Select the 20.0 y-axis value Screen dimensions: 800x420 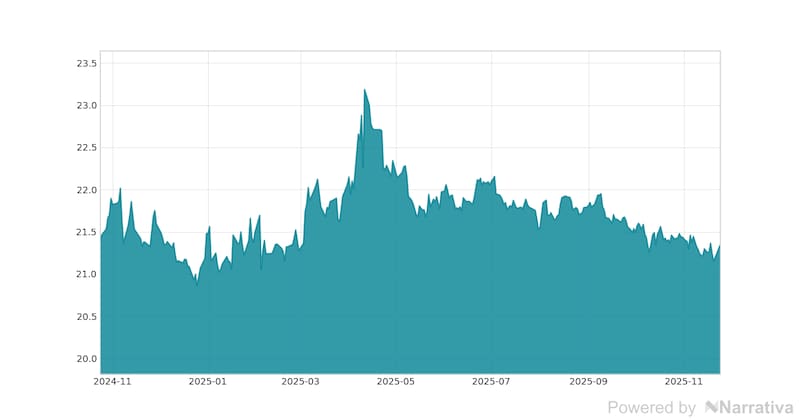(x=86, y=359)
